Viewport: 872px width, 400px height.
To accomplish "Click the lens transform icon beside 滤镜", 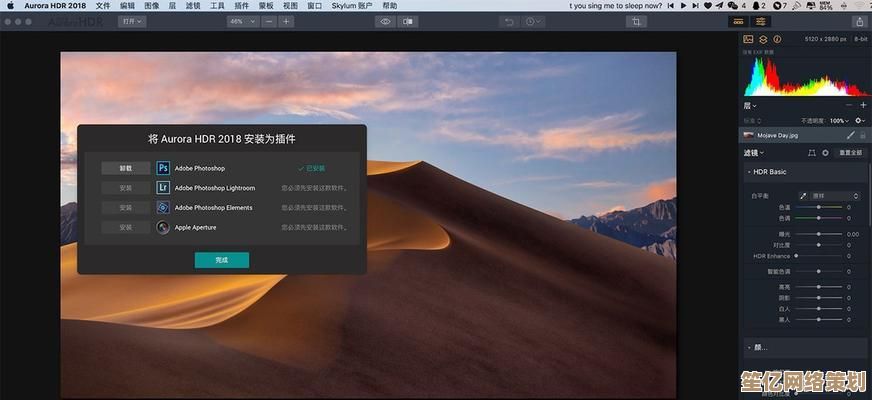I will 811,152.
